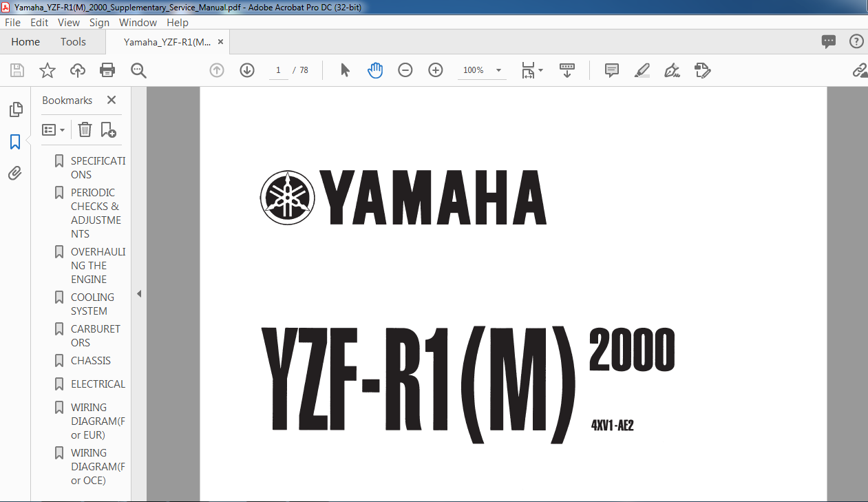Image resolution: width=868 pixels, height=502 pixels.
Task: Click the share link icon
Action: (860, 70)
